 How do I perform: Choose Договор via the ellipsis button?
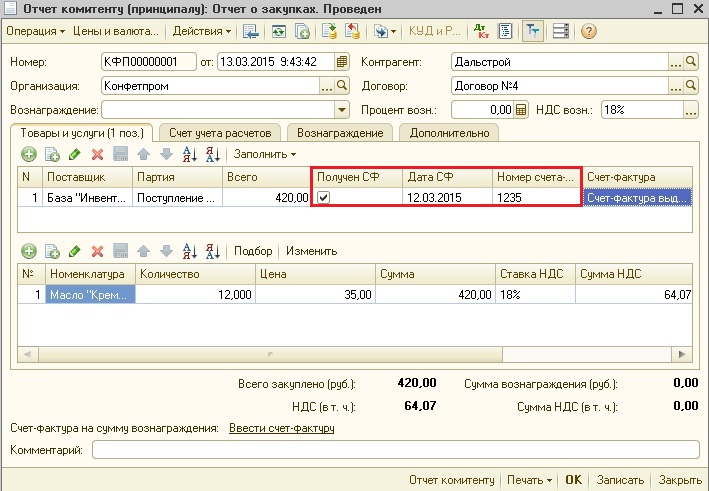click(x=676, y=86)
